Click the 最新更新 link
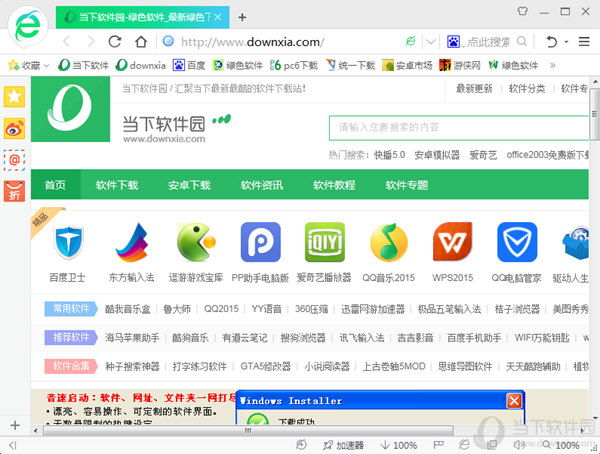Image resolution: width=600 pixels, height=454 pixels. pyautogui.click(x=474, y=89)
